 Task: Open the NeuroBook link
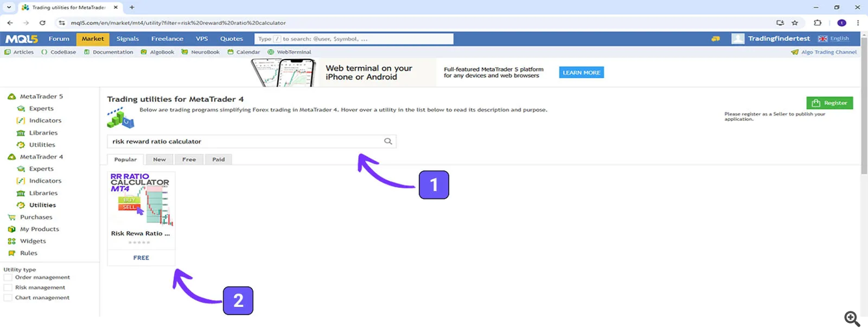[201, 52]
